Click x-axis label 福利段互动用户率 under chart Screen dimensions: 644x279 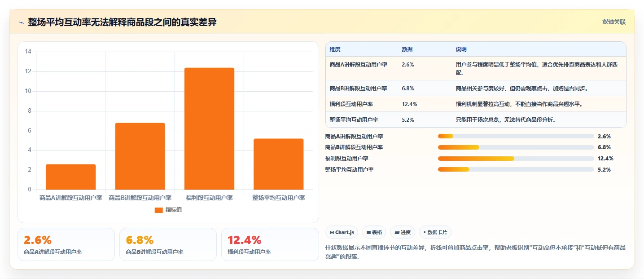pos(209,198)
